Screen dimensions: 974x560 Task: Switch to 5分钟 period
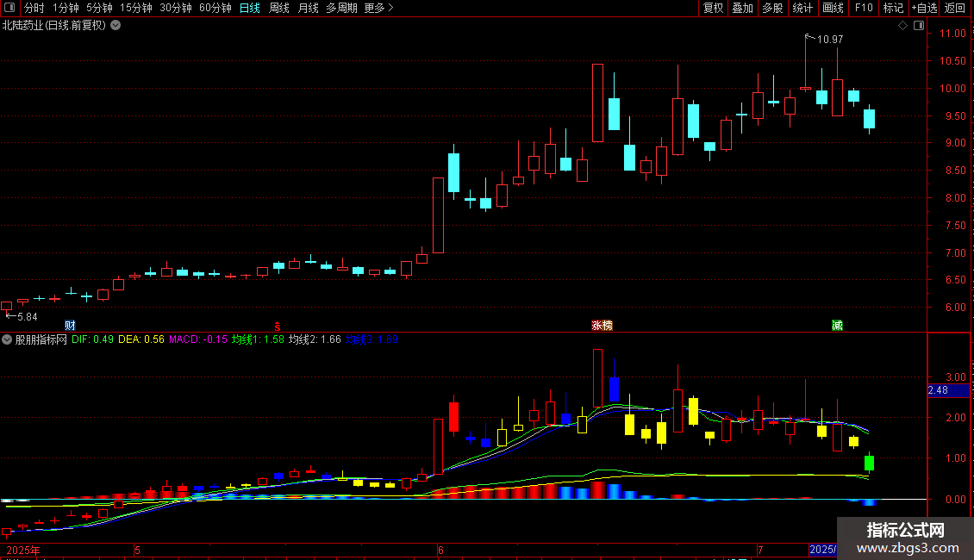(99, 8)
